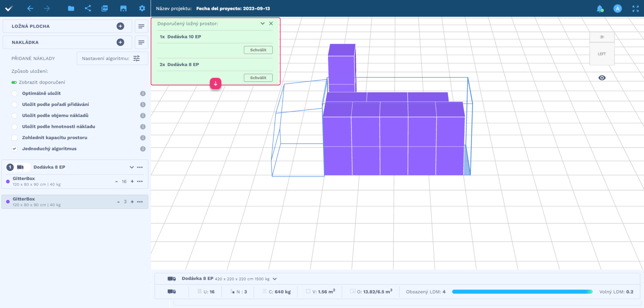
Task: Approve 1x Dodávka 10 EP
Action: click(258, 50)
